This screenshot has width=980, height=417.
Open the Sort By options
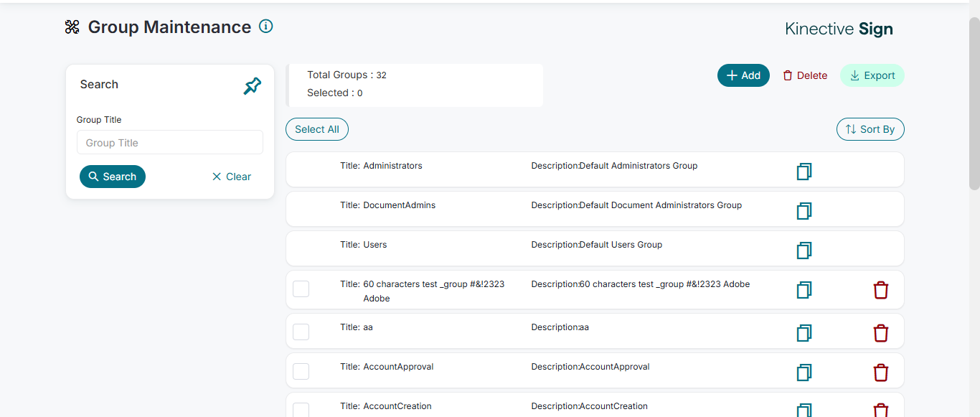point(870,129)
